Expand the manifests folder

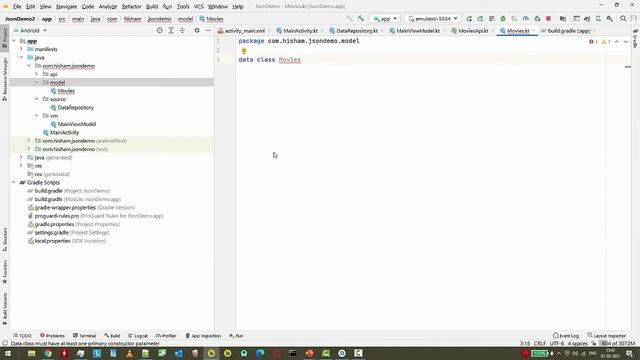(x=21, y=49)
